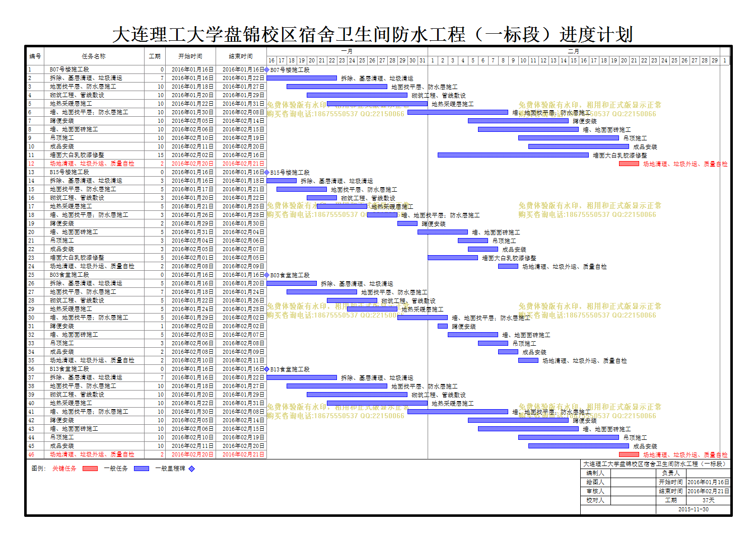Click the red 关键任务 legend swatch

[90, 469]
